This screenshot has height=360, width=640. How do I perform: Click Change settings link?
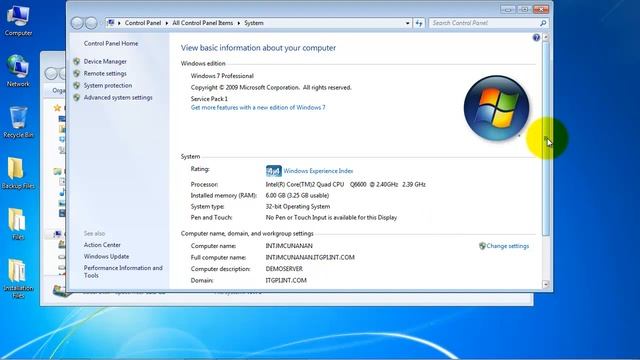point(507,246)
